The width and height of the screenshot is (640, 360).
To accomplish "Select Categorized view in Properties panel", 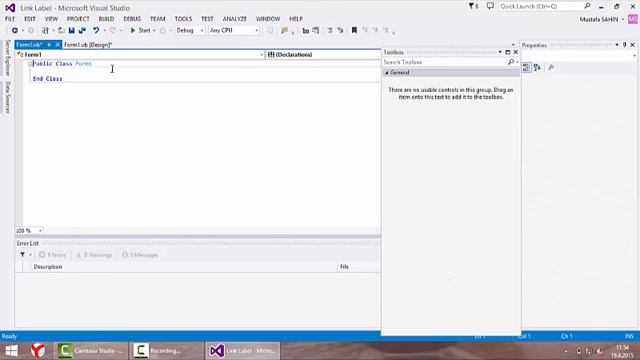I will tap(527, 68).
